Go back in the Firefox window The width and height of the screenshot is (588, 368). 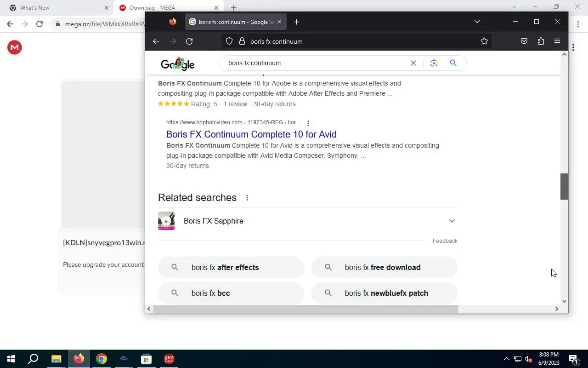click(x=156, y=41)
